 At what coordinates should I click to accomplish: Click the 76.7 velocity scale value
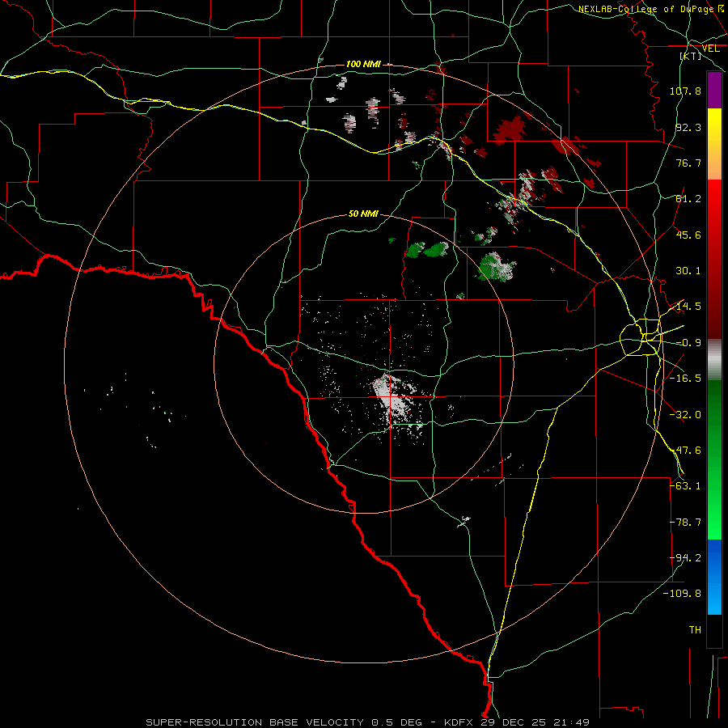click(x=688, y=163)
